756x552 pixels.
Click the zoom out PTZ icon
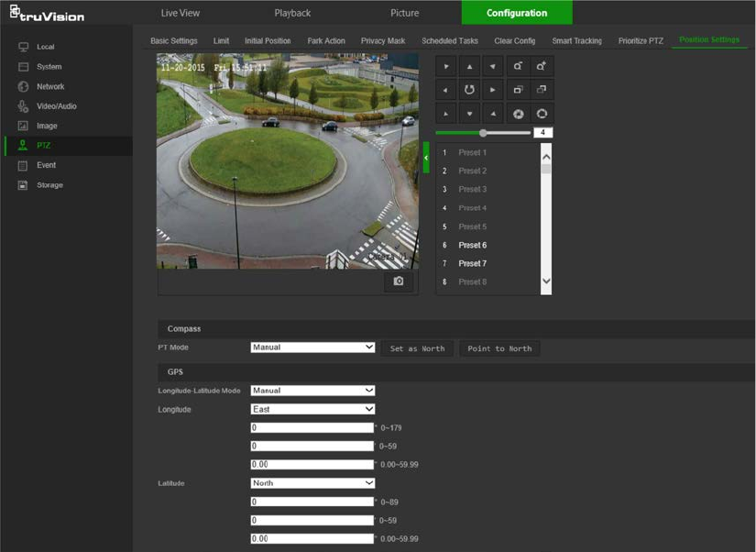tap(518, 66)
